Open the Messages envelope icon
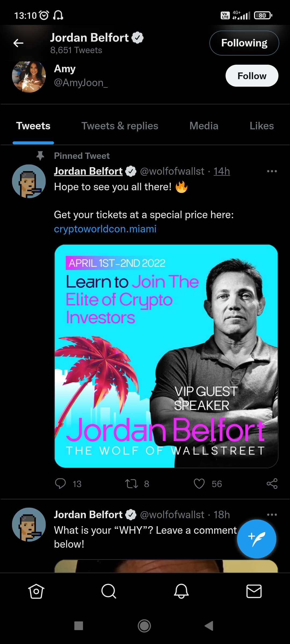Screen dimensions: 290x644 pyautogui.click(x=254, y=591)
